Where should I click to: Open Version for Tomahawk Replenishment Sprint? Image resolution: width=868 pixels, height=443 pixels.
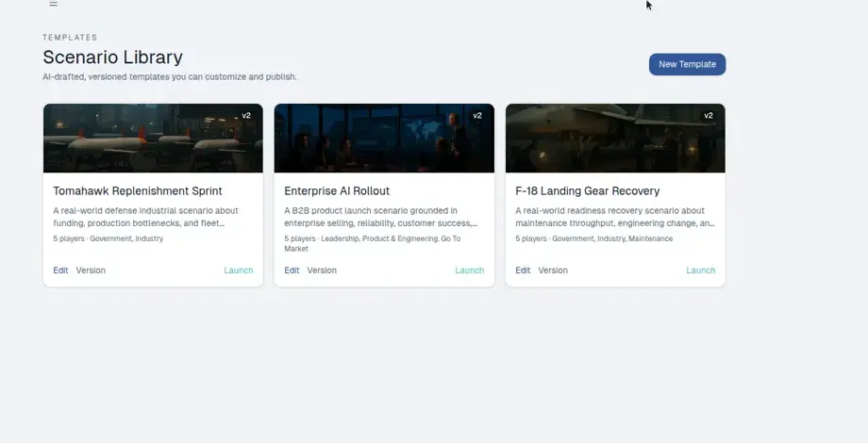91,271
